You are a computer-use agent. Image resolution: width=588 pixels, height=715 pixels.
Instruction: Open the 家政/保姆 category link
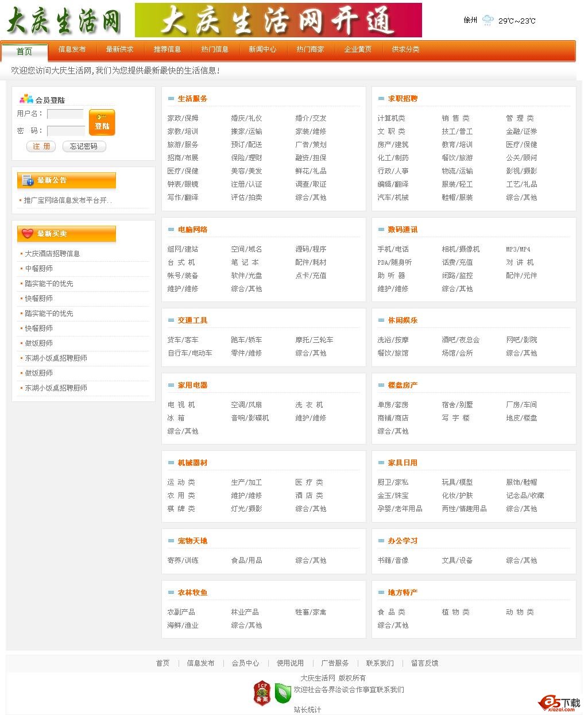click(x=183, y=118)
